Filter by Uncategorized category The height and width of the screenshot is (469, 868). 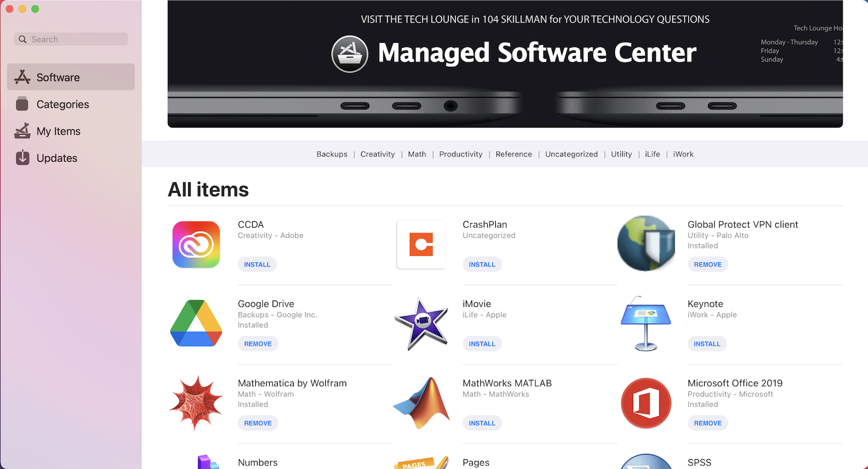(x=572, y=154)
